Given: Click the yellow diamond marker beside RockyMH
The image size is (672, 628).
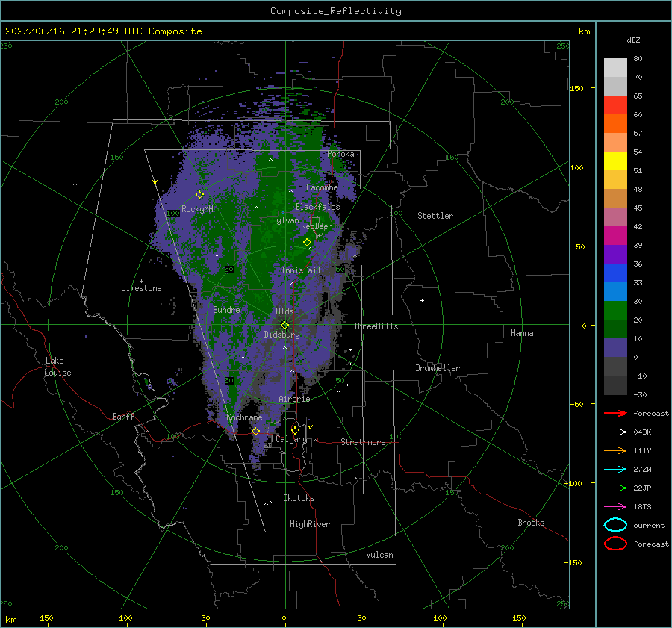Looking at the screenshot, I should click(199, 195).
